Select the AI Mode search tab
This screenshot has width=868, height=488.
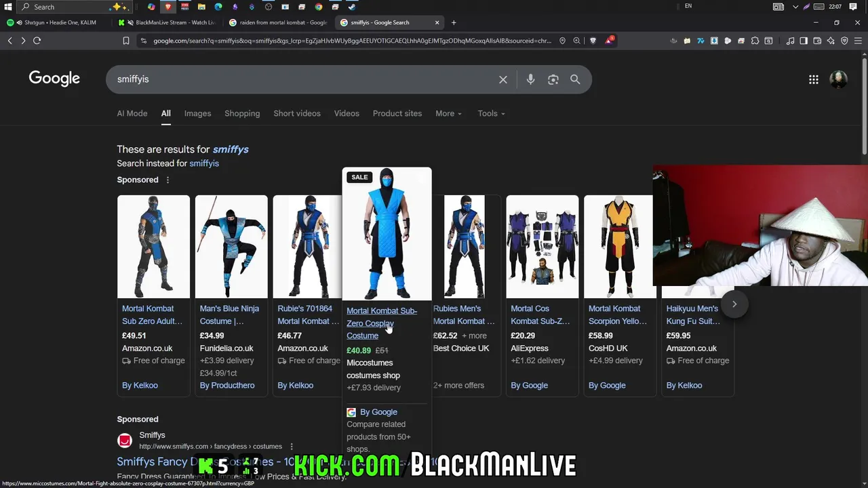132,113
